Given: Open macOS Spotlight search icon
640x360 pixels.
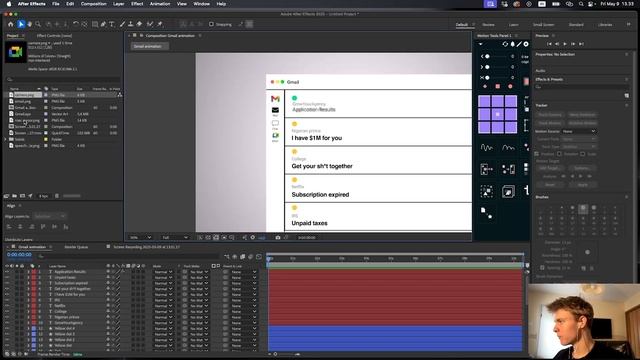Looking at the screenshot, I should [581, 4].
